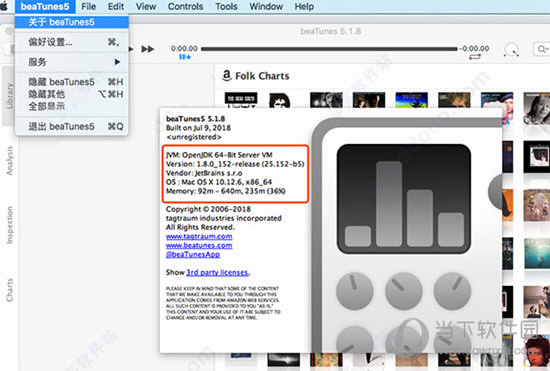The height and width of the screenshot is (371, 550).
Task: Click the fast-forward playback button
Action: point(148,49)
